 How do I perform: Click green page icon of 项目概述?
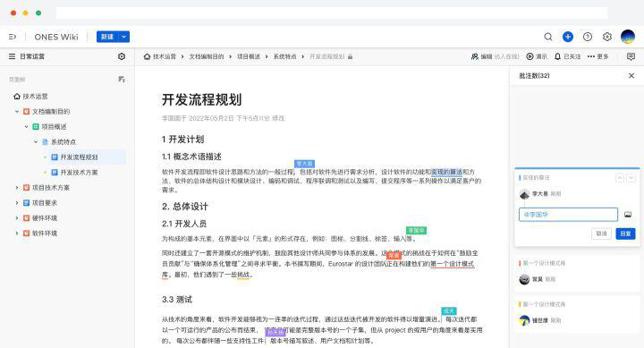(36, 126)
